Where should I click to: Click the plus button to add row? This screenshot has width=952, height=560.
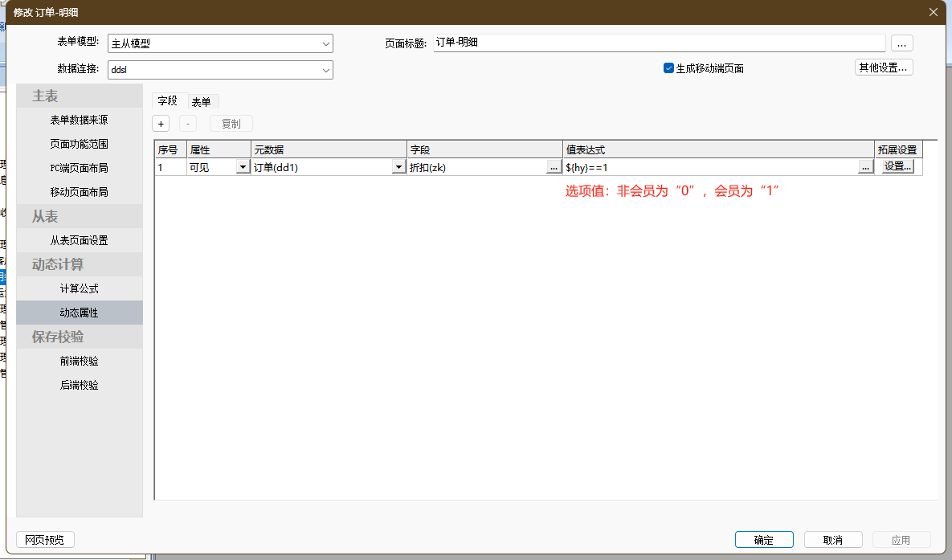click(161, 124)
